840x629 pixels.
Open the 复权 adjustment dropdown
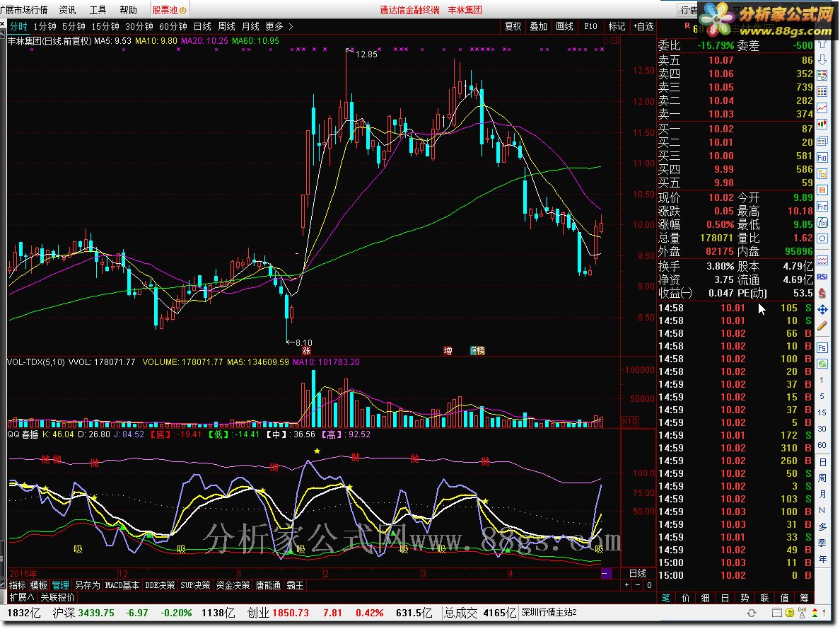[513, 26]
